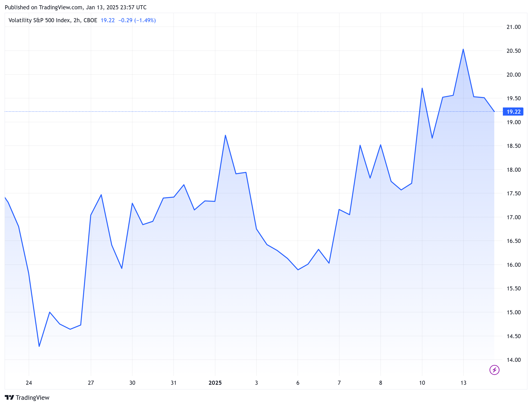Viewport: 532px width, 406px height.
Task: Click the 17.50 price axis label
Action: coord(514,194)
